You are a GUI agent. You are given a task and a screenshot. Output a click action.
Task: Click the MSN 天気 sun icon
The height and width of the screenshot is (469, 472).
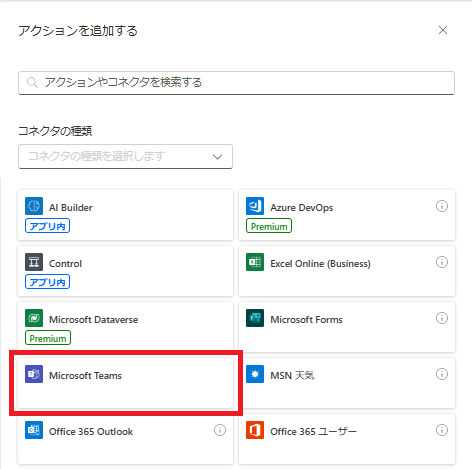click(255, 374)
